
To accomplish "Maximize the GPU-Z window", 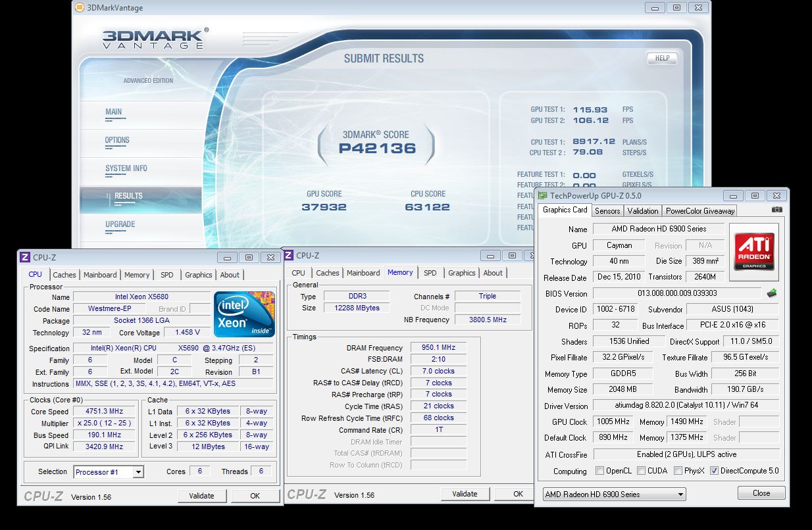I will pos(755,195).
